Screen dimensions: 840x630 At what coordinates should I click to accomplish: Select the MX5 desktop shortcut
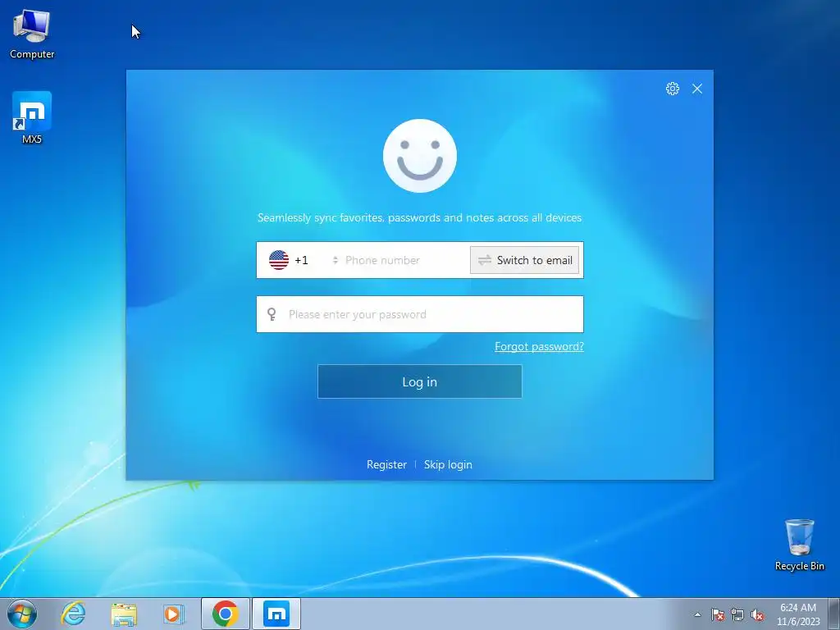(x=32, y=118)
